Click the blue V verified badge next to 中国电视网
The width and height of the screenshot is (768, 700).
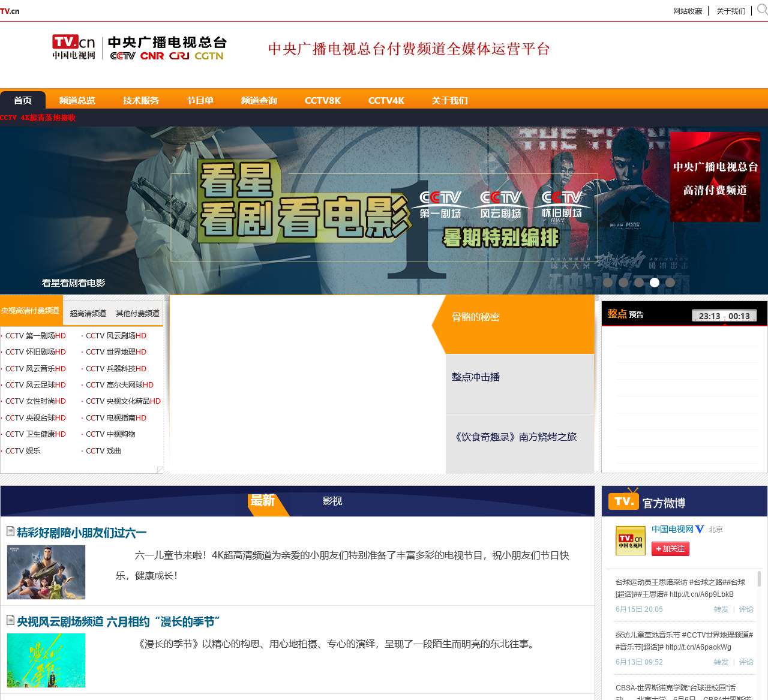tap(700, 529)
